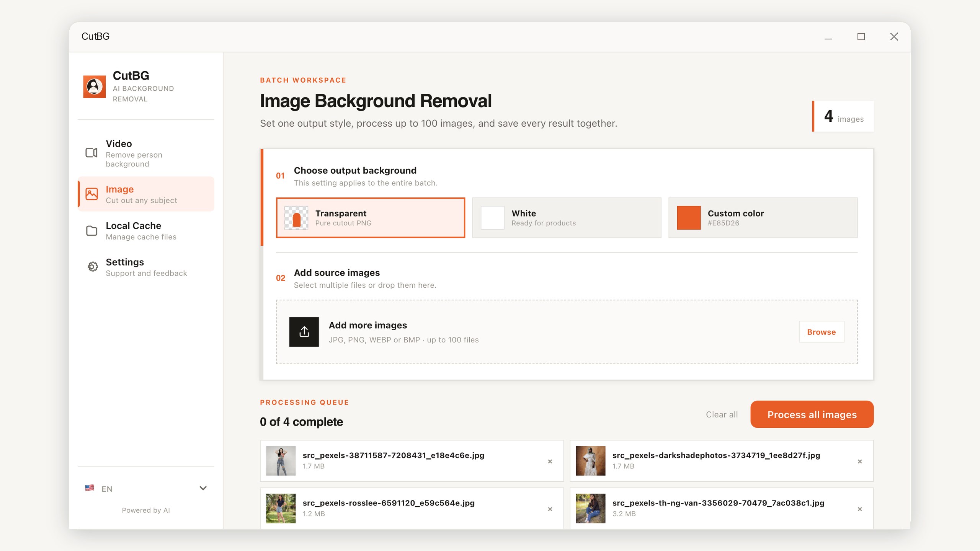Maximize the CutBG window

click(861, 37)
